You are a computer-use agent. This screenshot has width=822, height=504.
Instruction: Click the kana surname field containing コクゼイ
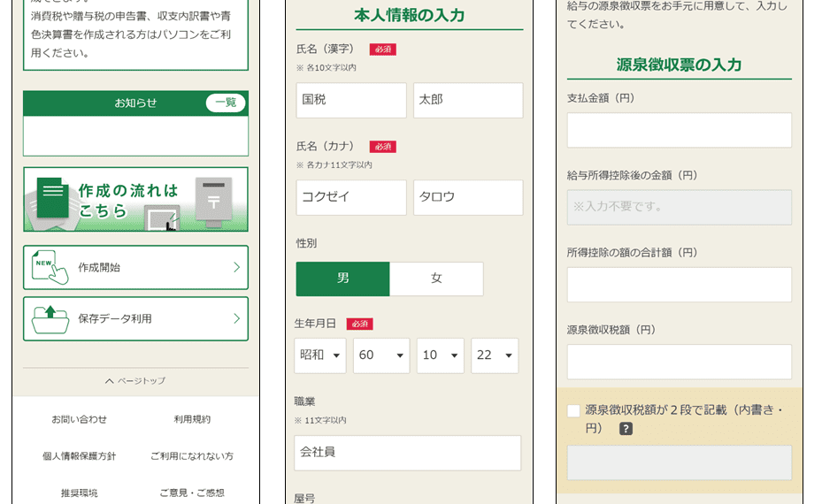click(x=351, y=197)
